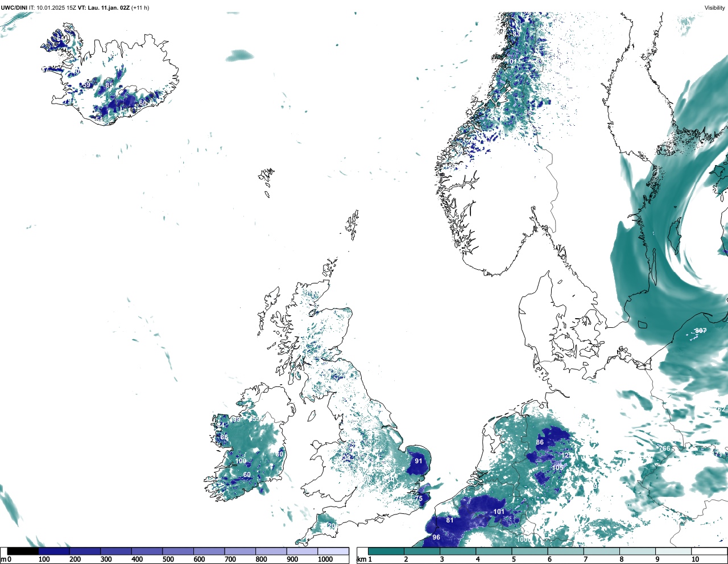Image resolution: width=728 pixels, height=564 pixels.
Task: Click the 'm' unit label of the legend
Action: pyautogui.click(x=3, y=559)
